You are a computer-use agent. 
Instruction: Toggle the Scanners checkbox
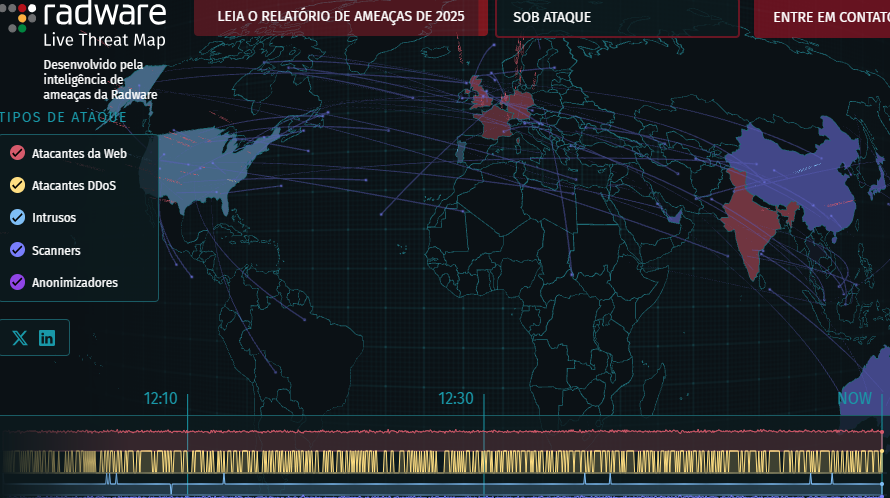click(18, 250)
